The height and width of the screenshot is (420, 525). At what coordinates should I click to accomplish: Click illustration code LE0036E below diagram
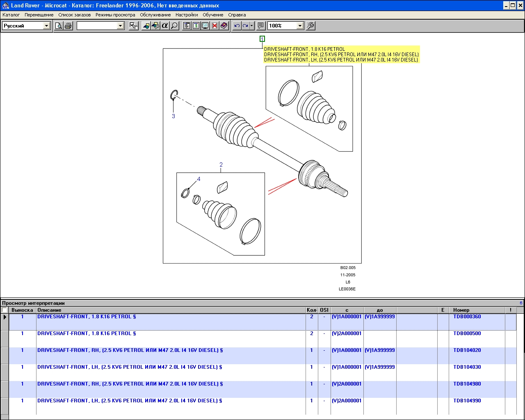coord(347,289)
